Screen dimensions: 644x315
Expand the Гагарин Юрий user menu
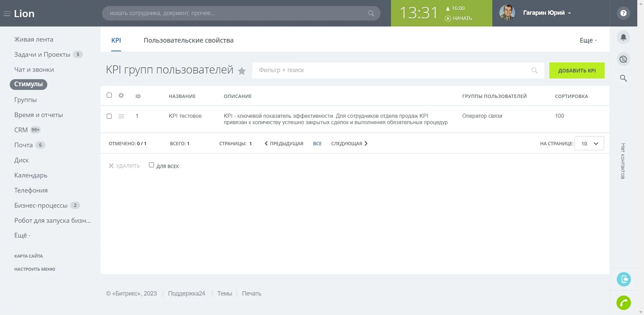[547, 13]
